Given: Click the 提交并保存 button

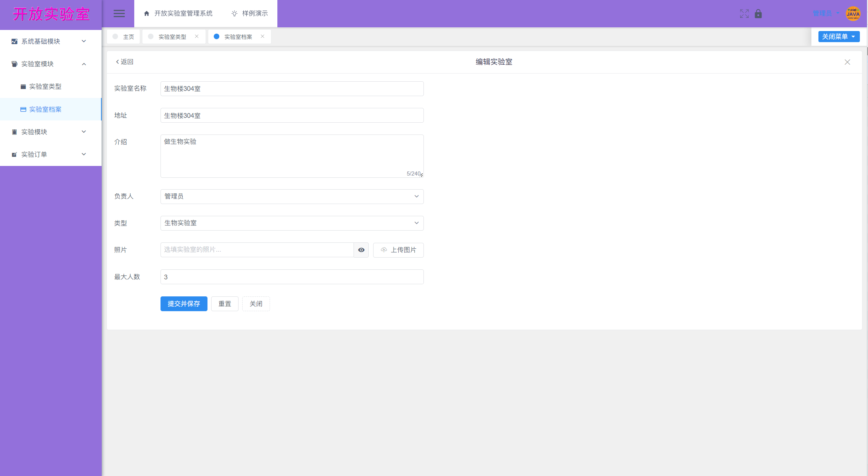Looking at the screenshot, I should 184,304.
